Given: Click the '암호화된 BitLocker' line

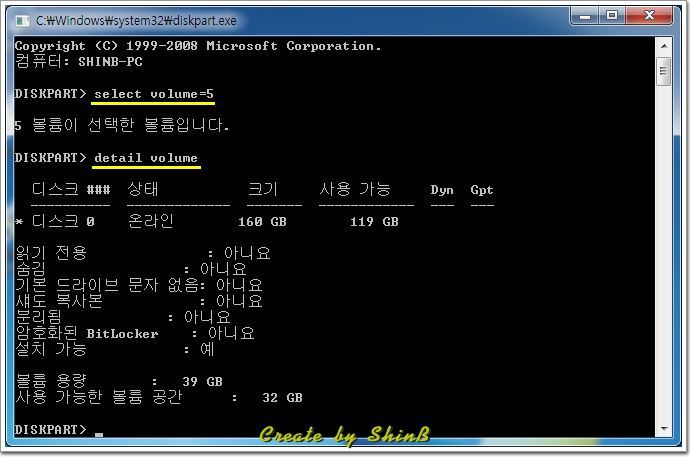Looking at the screenshot, I should (135, 333).
